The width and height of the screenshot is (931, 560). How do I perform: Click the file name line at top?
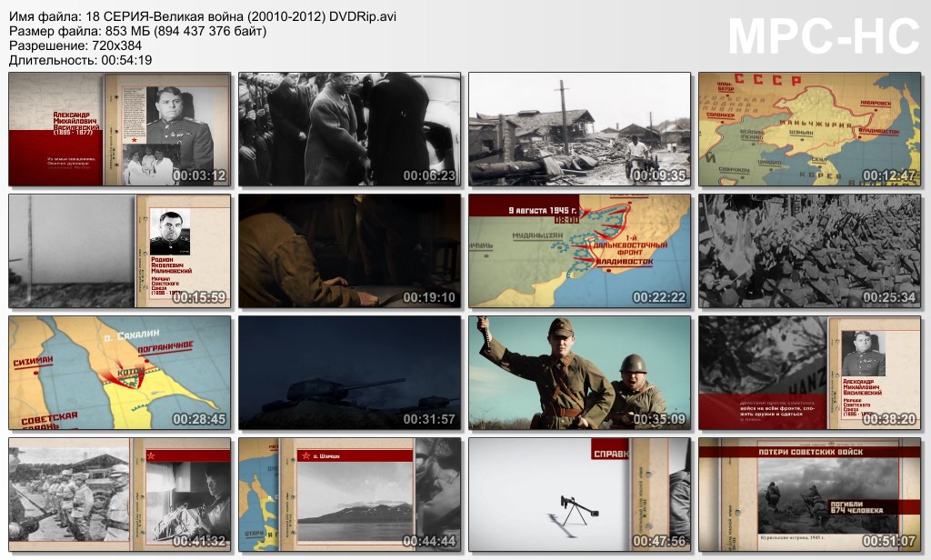point(202,17)
